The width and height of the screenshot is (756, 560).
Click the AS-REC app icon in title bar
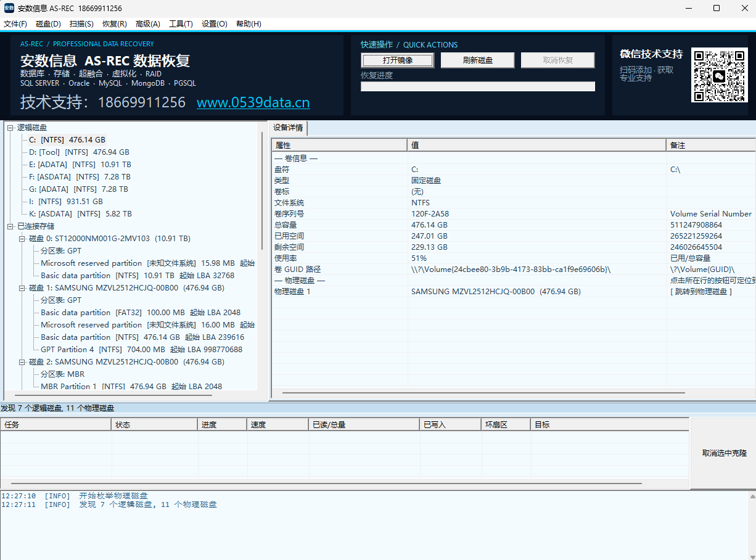(9, 8)
